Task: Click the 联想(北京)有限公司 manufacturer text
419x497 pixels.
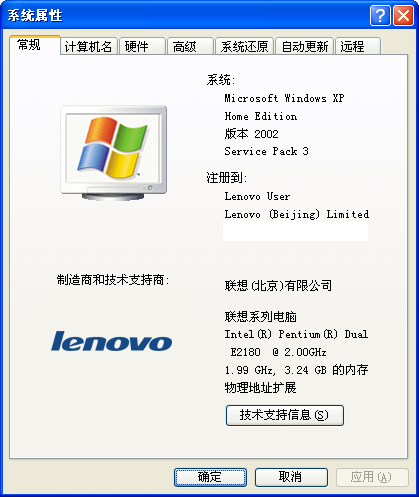Action: 278,286
